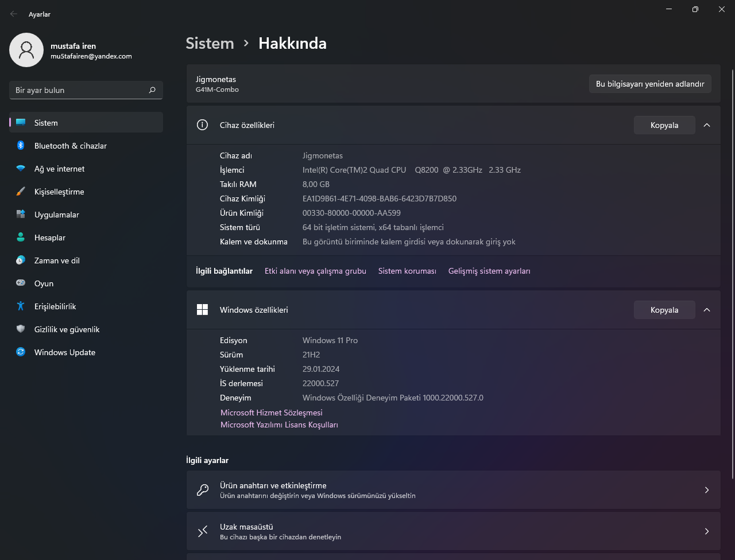Collapse the Windows özellikleri section
Image resolution: width=735 pixels, height=560 pixels.
707,310
